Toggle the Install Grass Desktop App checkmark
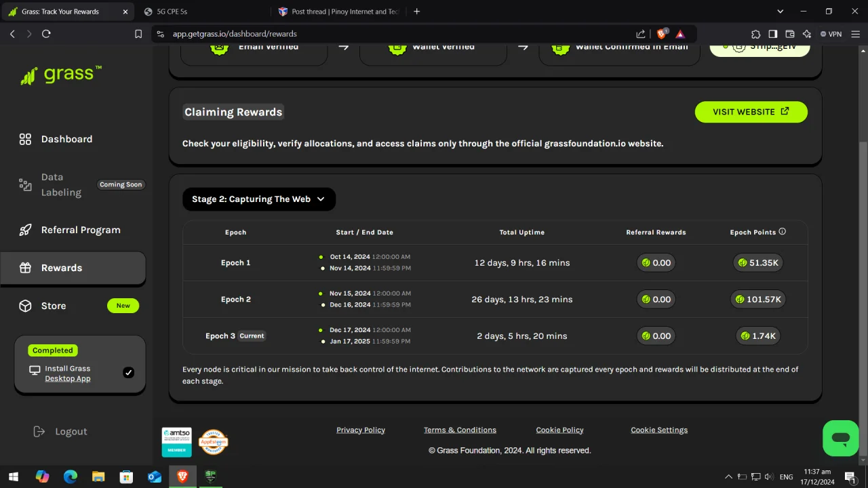The width and height of the screenshot is (868, 488). 129,372
